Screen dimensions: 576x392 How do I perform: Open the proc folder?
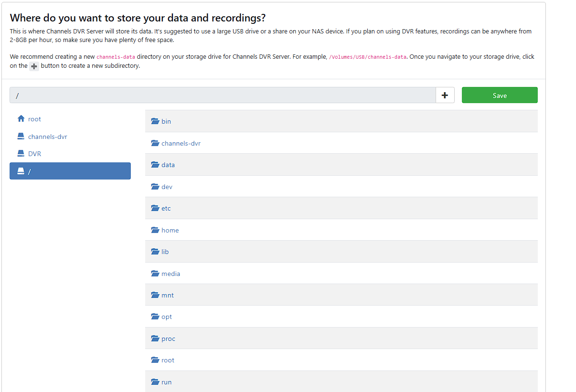(168, 339)
